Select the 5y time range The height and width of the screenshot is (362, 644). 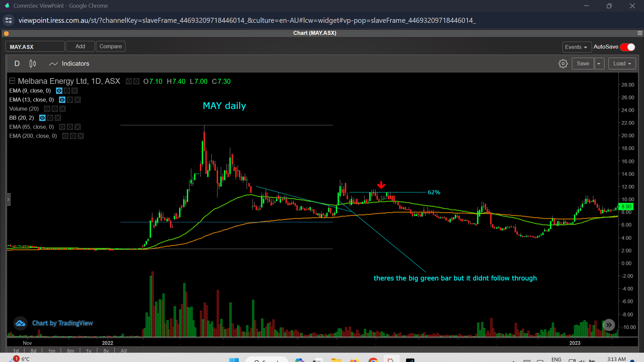tap(106, 351)
